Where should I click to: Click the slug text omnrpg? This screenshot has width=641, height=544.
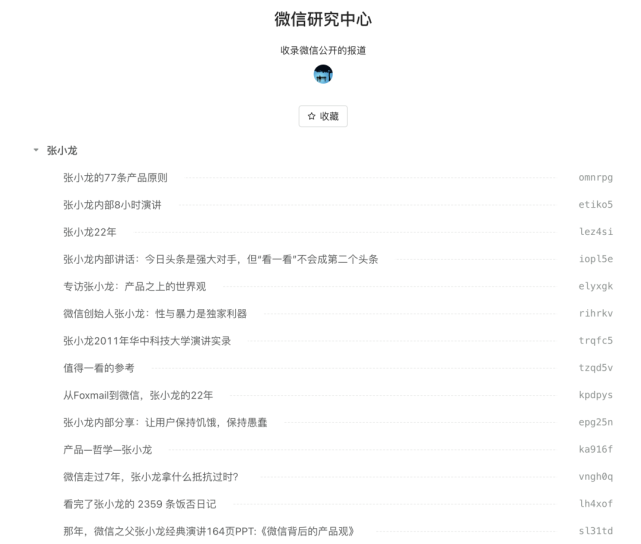tap(596, 178)
